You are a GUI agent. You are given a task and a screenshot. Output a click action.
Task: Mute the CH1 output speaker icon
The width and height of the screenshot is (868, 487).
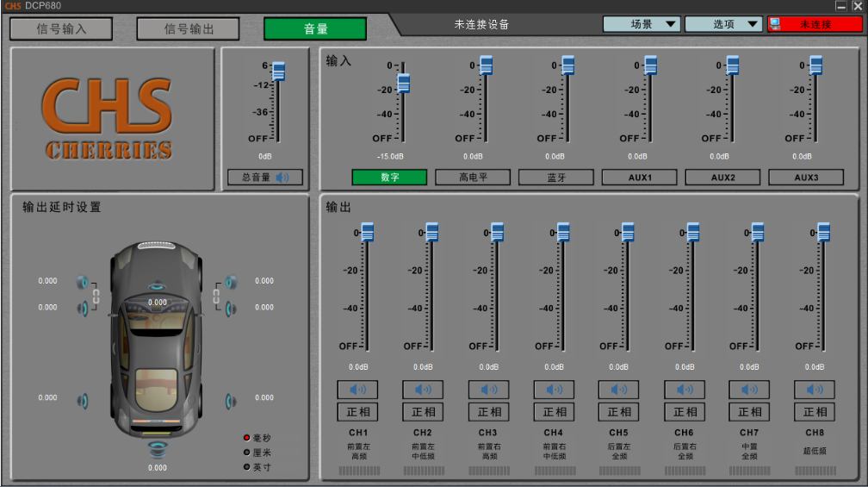[358, 390]
